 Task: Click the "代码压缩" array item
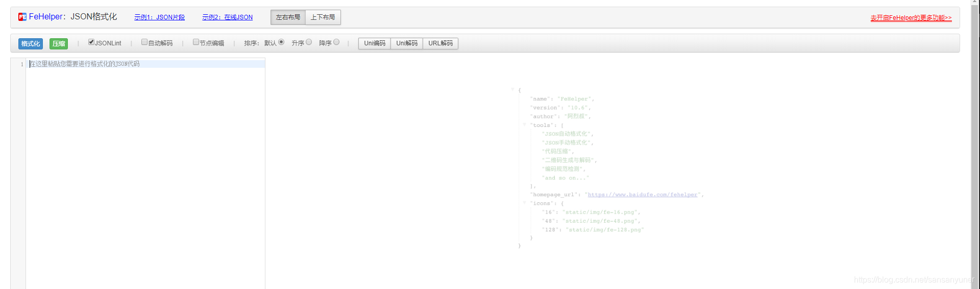pos(556,151)
